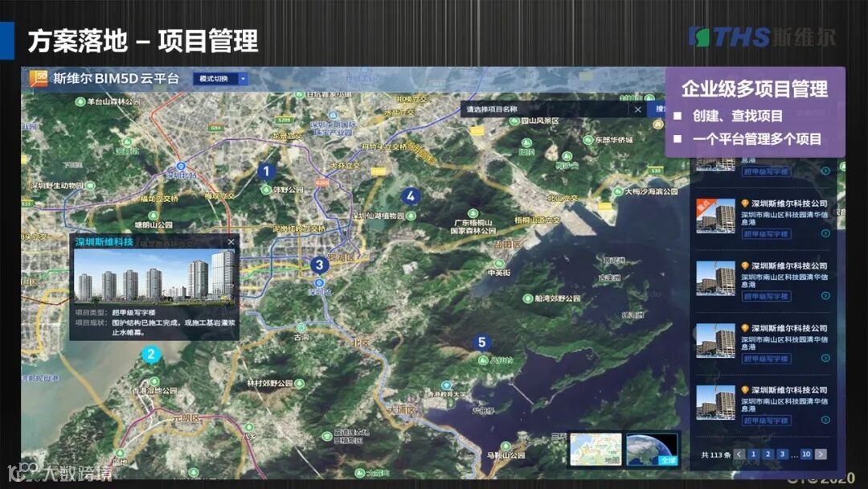Click the 深圳斯维科技 popup title
This screenshot has width=868, height=489.
tap(104, 242)
